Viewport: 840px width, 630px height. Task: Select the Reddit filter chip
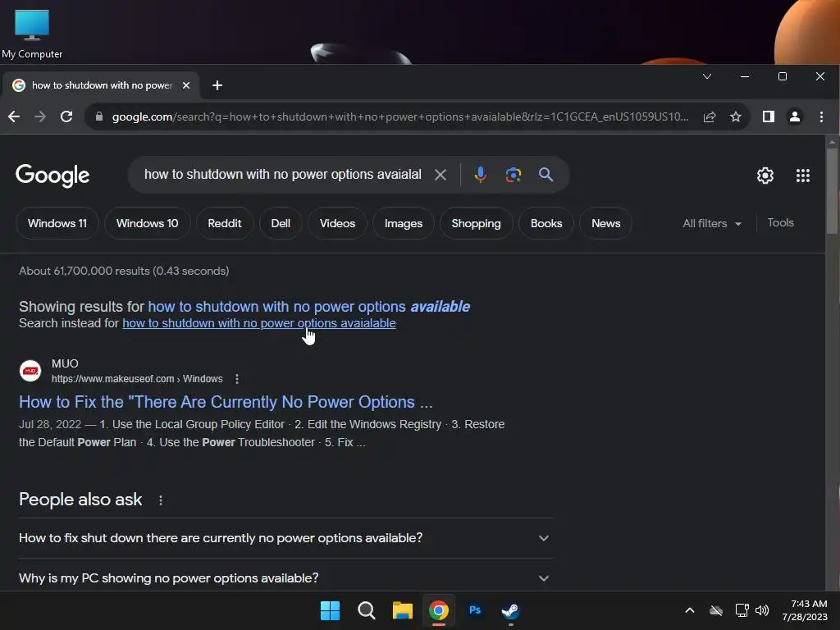pos(225,223)
